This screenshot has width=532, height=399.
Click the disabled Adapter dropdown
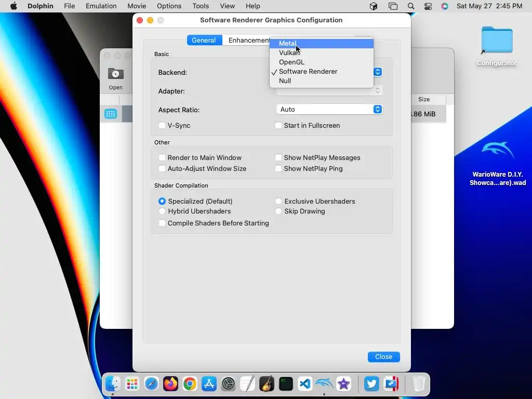click(x=329, y=90)
